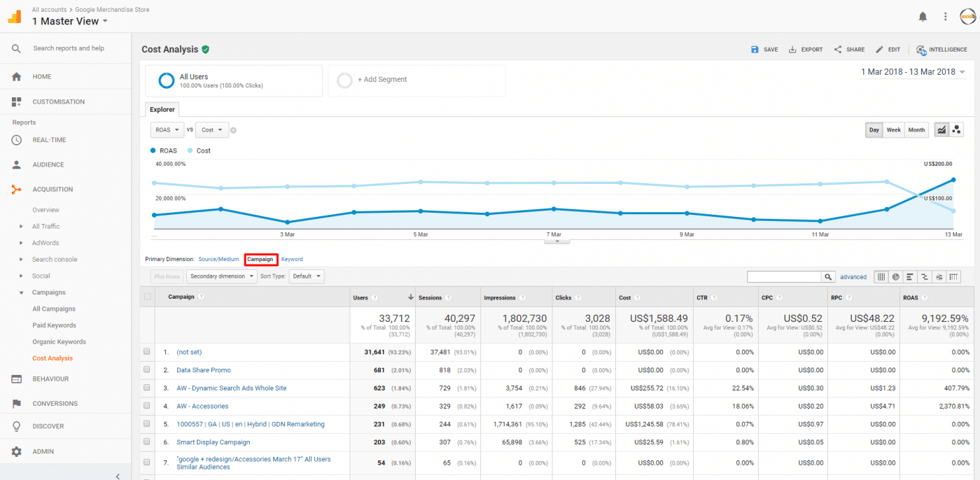Open Organic Keywords report

pyautogui.click(x=59, y=342)
